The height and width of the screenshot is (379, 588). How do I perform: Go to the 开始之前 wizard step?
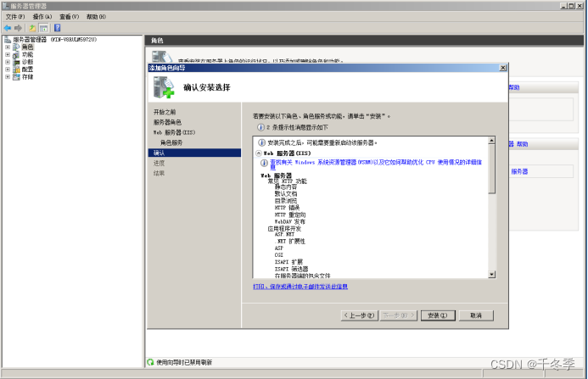click(x=165, y=112)
